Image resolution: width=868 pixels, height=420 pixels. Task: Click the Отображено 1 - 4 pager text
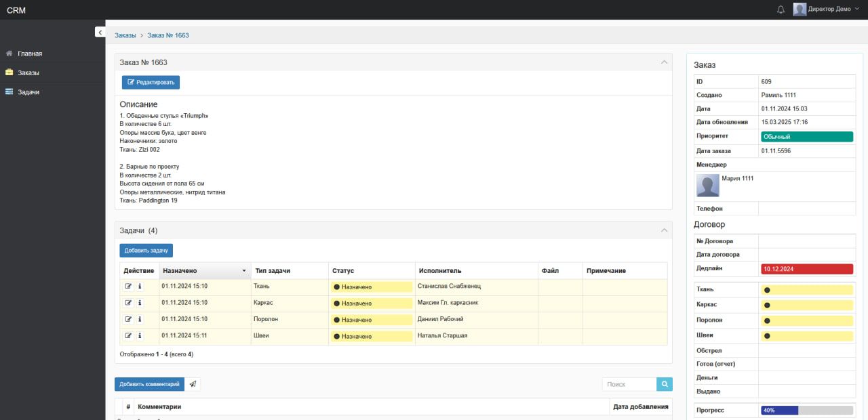pos(157,354)
